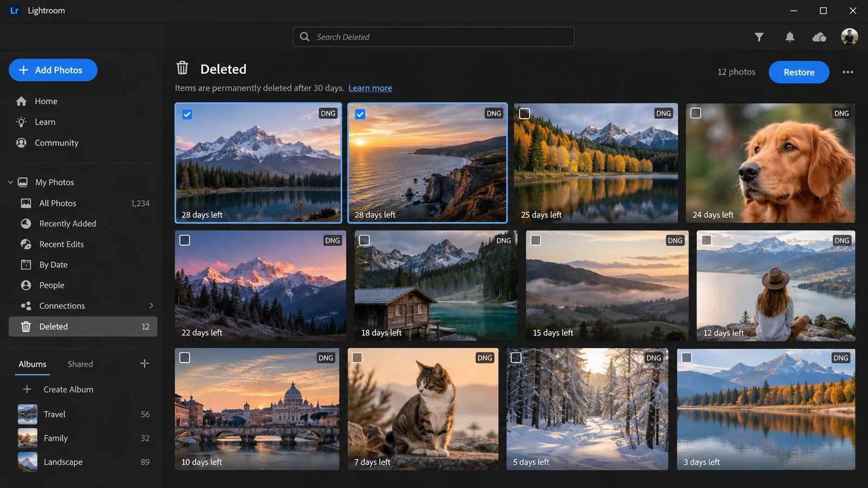The width and height of the screenshot is (868, 488).
Task: Select the golden retriever photo checkbox
Action: tap(695, 113)
